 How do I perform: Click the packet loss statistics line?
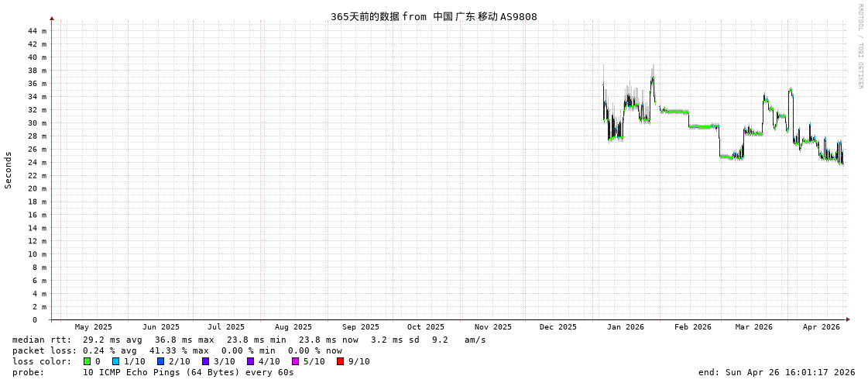(177, 350)
